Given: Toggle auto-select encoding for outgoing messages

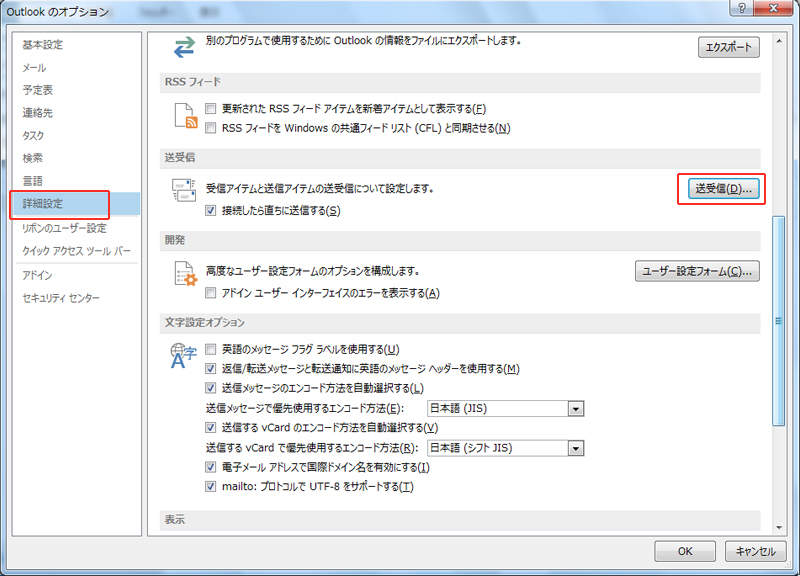Looking at the screenshot, I should click(211, 388).
